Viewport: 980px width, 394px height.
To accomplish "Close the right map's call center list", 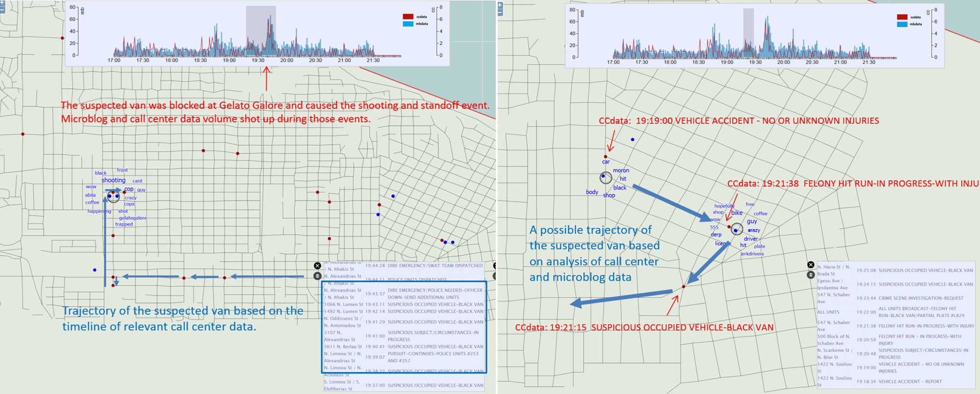I will 811,264.
